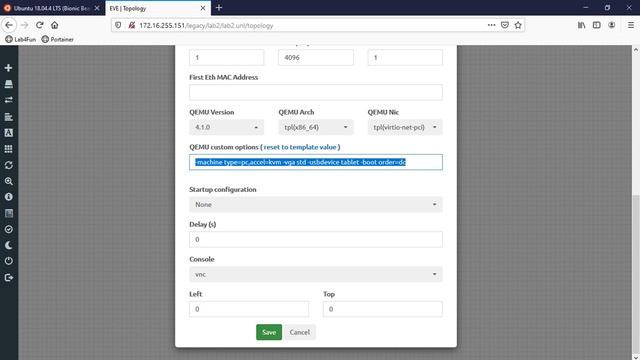
Task: Close the EVE Topology tab
Action: (x=203, y=8)
